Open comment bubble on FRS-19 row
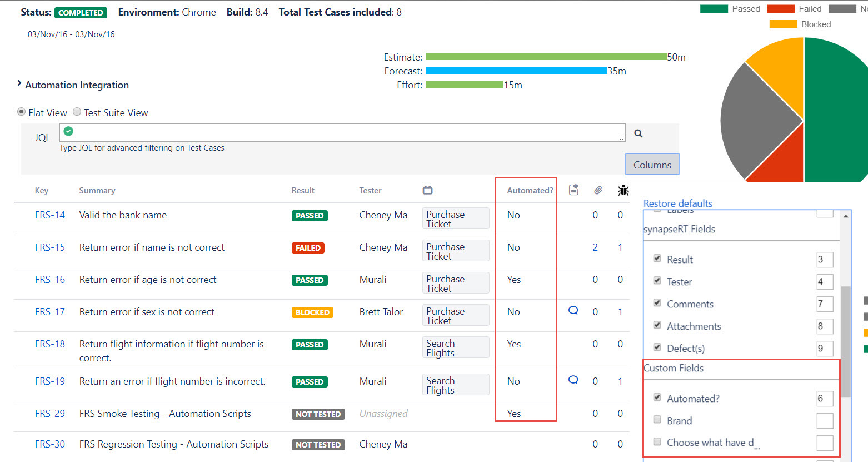This screenshot has width=868, height=462. pyautogui.click(x=573, y=380)
